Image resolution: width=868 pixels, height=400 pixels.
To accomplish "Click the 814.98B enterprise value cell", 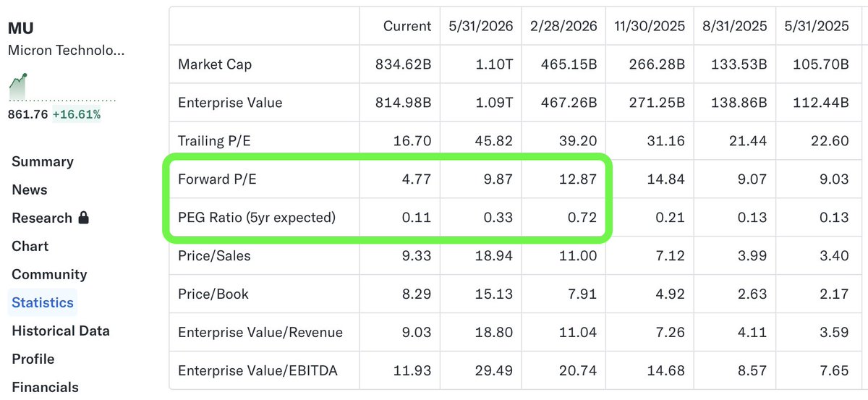I will (404, 103).
